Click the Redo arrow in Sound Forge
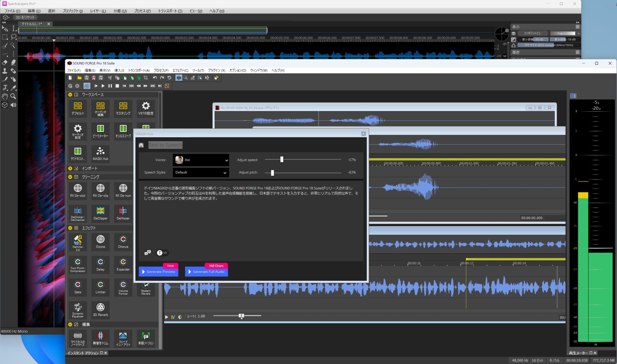The height and width of the screenshot is (364, 617). pos(162,78)
